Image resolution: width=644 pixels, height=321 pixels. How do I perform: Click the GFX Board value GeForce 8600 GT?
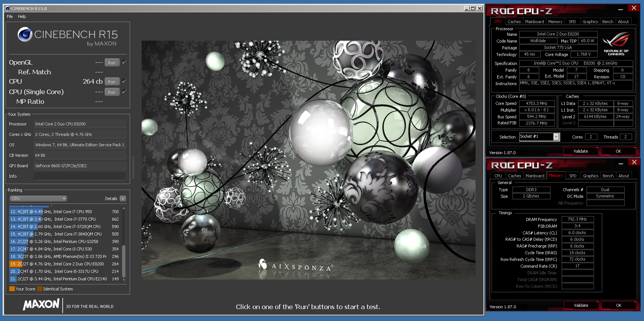(80, 166)
